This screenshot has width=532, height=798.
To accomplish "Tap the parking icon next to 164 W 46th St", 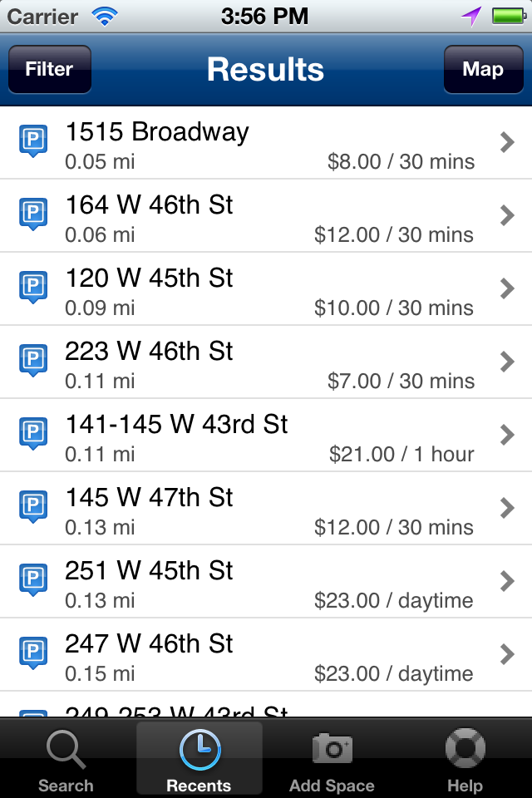I will pos(33,214).
